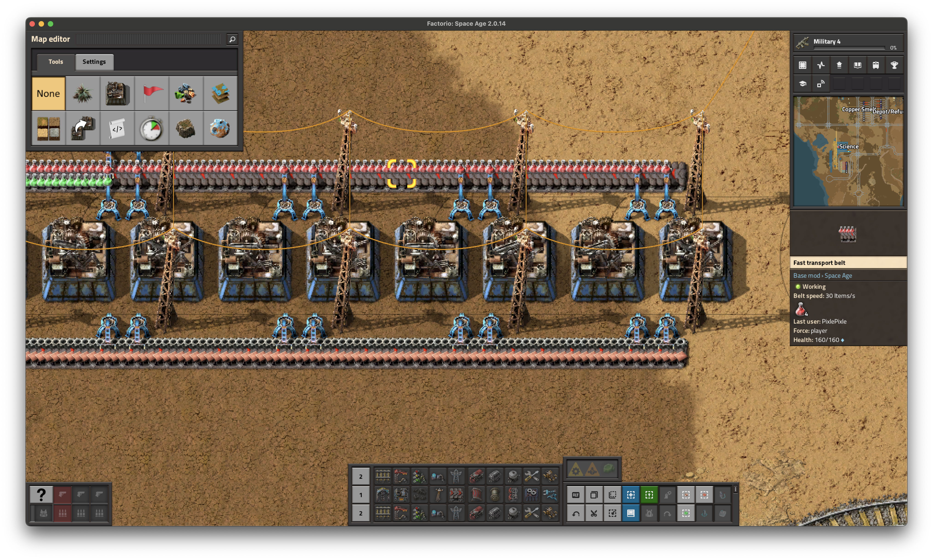
Task: Select the Forces red flag tool
Action: 151,93
